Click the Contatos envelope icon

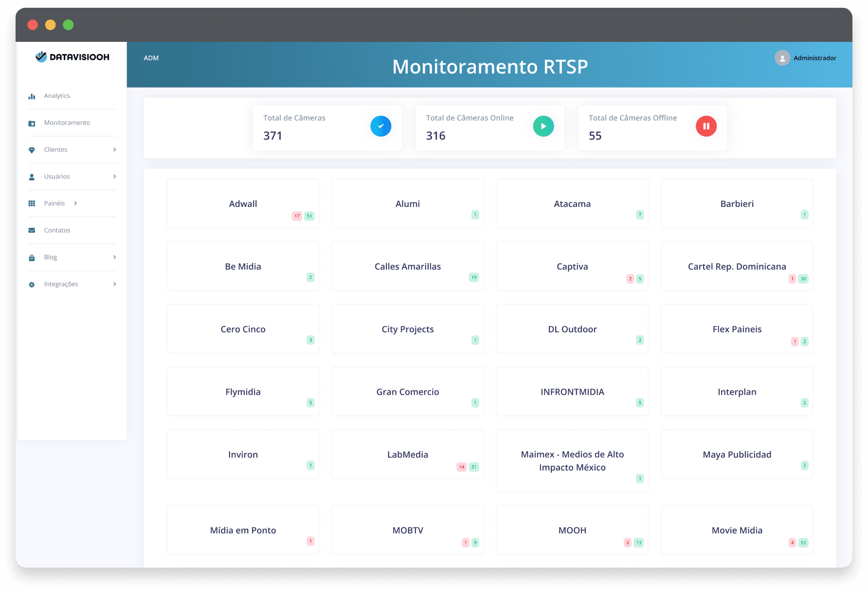[x=32, y=230]
